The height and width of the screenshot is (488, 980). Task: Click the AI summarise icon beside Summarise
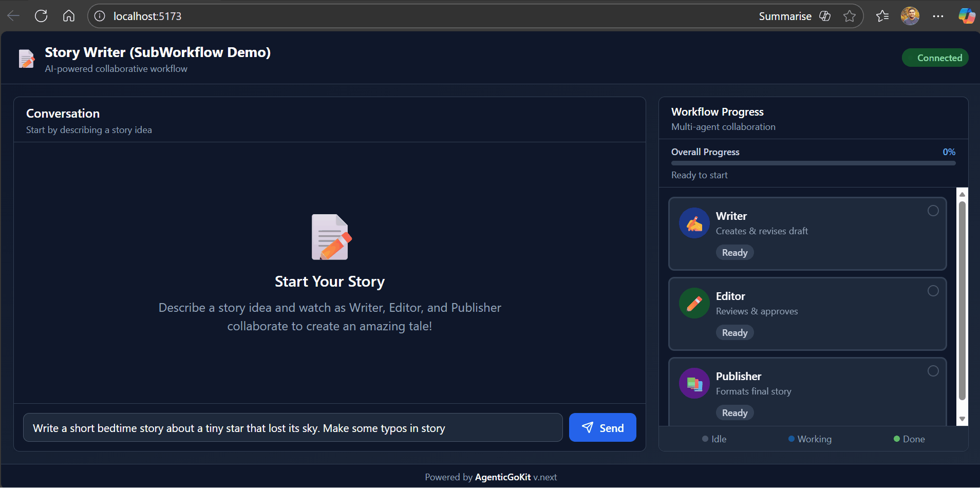[x=825, y=16]
